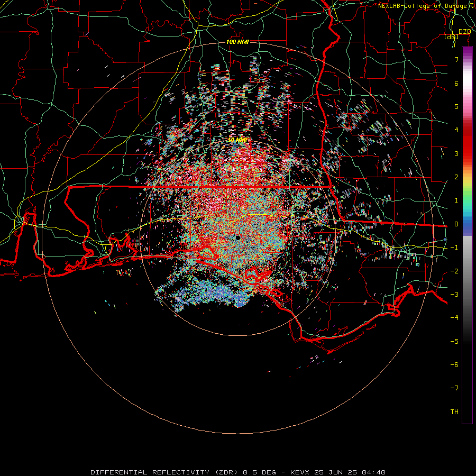Screen dimensions: 476x476
Task: Click the -5 value on the color scale
Action: pos(454,342)
